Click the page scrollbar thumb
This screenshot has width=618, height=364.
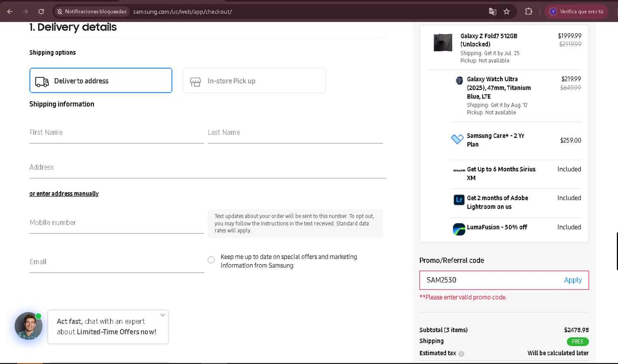point(617,251)
